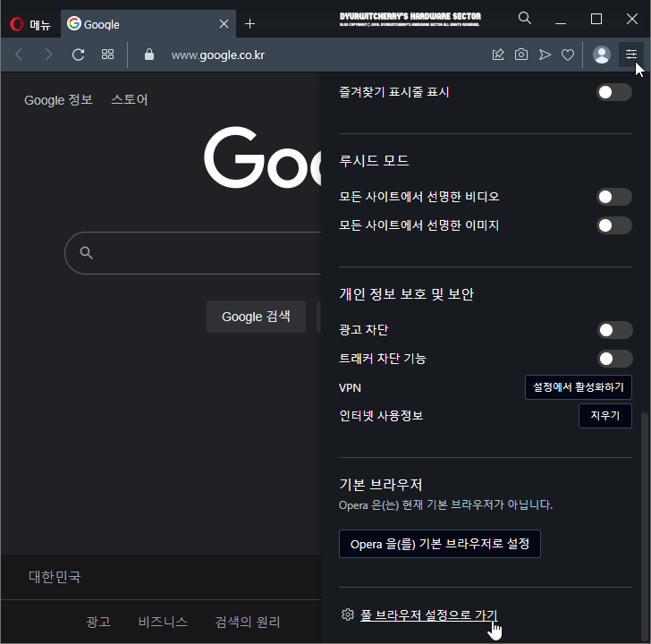Close the Google tab
This screenshot has width=651, height=644.
click(x=224, y=24)
